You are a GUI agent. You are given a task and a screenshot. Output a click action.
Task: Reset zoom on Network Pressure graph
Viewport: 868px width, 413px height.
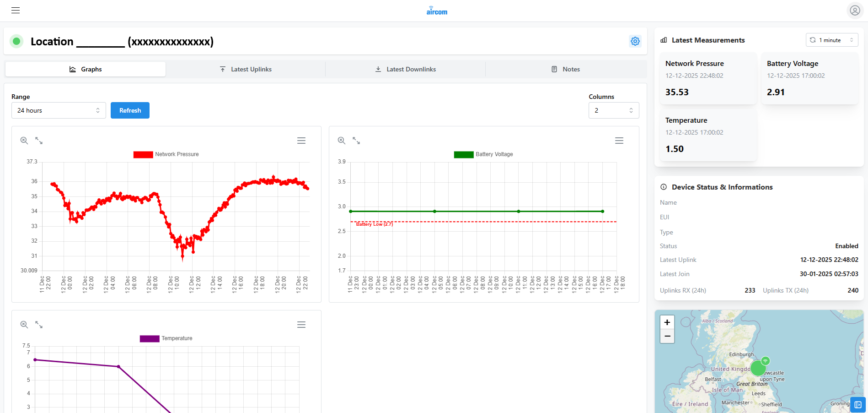(24, 141)
